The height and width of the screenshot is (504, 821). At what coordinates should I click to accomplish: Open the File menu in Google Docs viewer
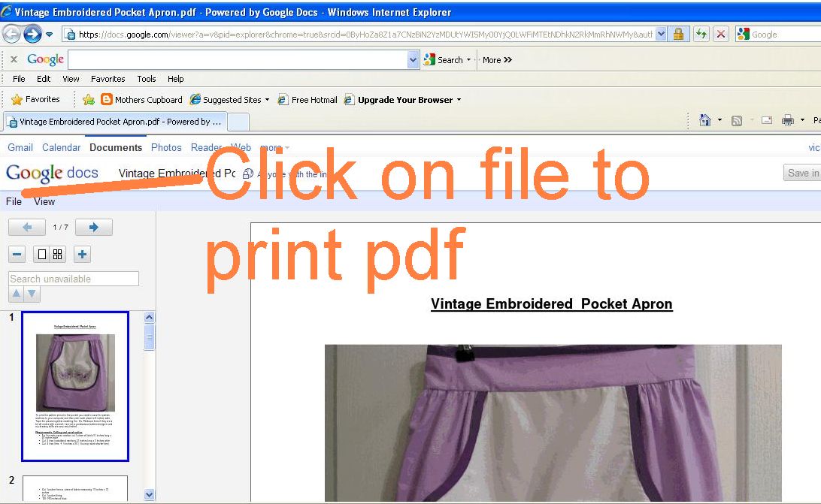click(13, 201)
